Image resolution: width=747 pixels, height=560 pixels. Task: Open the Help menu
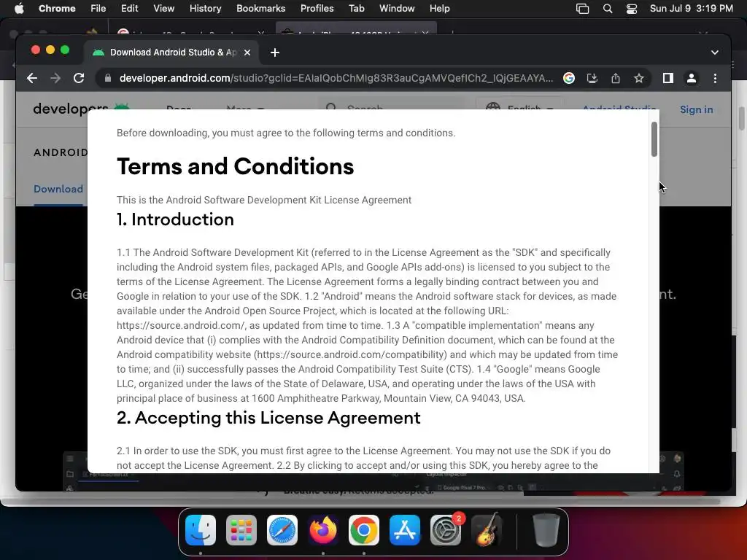439,8
